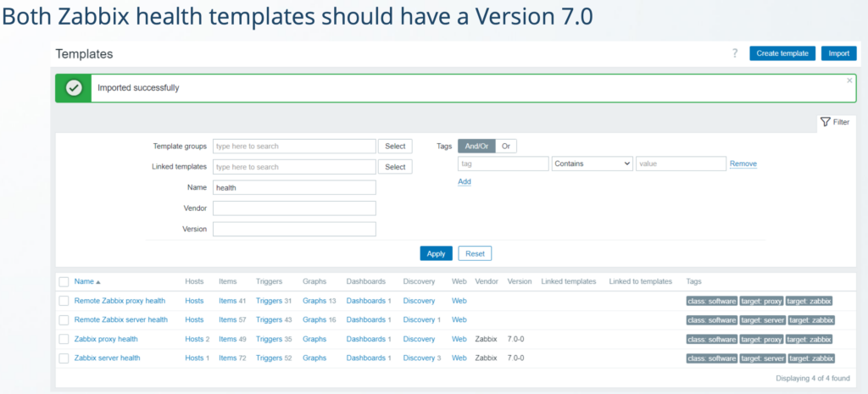Reset the template filter
868x394 pixels.
click(475, 253)
